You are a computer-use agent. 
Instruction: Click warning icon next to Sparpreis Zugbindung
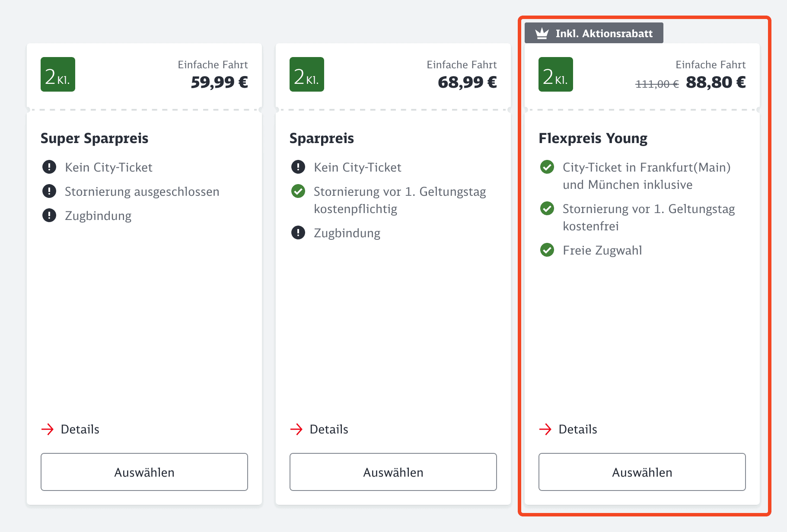click(x=298, y=233)
